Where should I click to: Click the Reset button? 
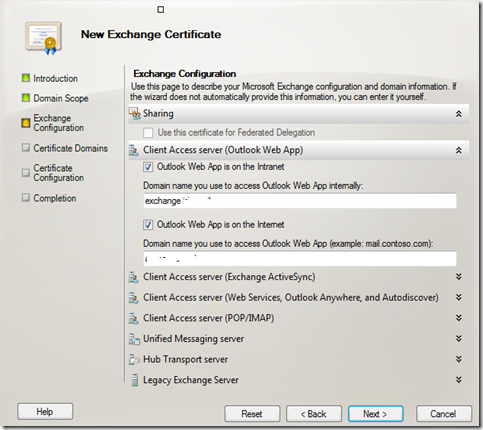click(252, 414)
